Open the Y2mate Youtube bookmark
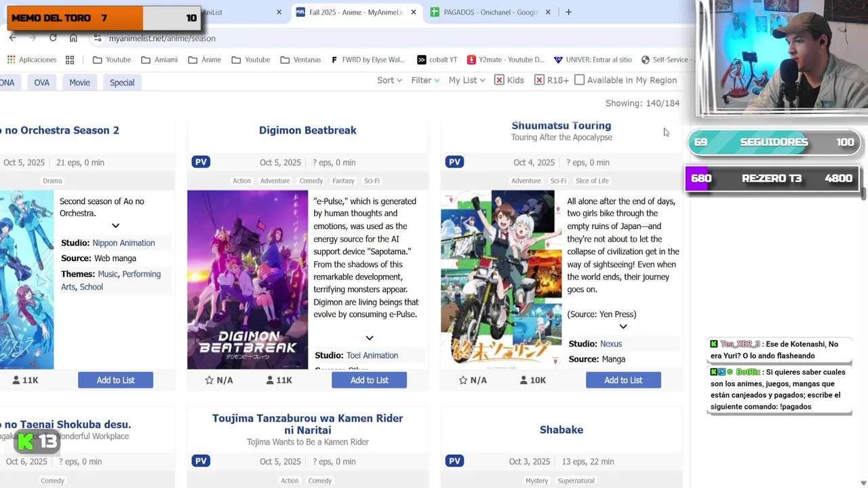This screenshot has width=868, height=488. (x=505, y=60)
